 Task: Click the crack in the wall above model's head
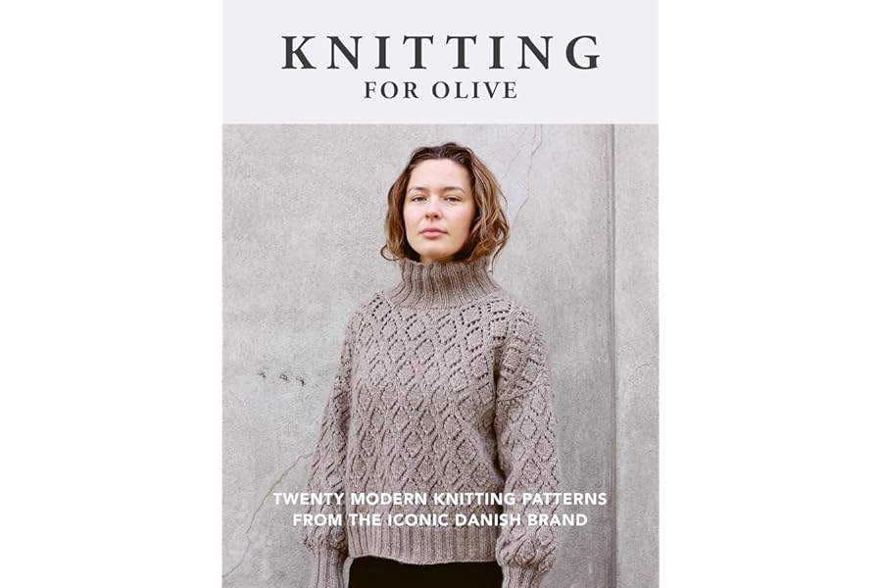526,169
